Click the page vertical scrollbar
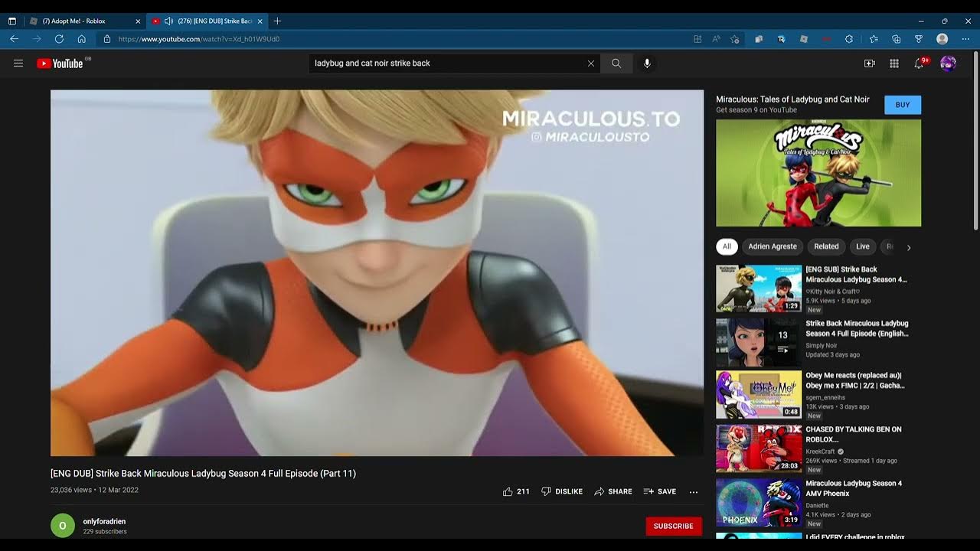 pyautogui.click(x=975, y=140)
